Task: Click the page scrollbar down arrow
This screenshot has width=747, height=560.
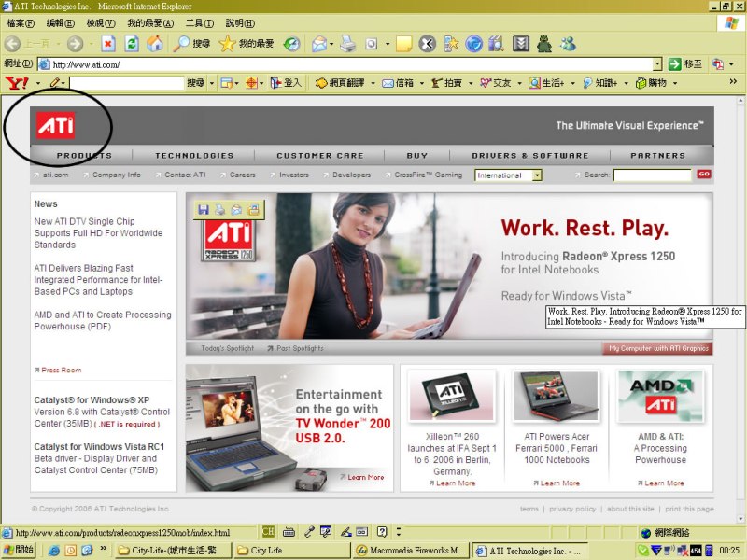Action: [740, 519]
